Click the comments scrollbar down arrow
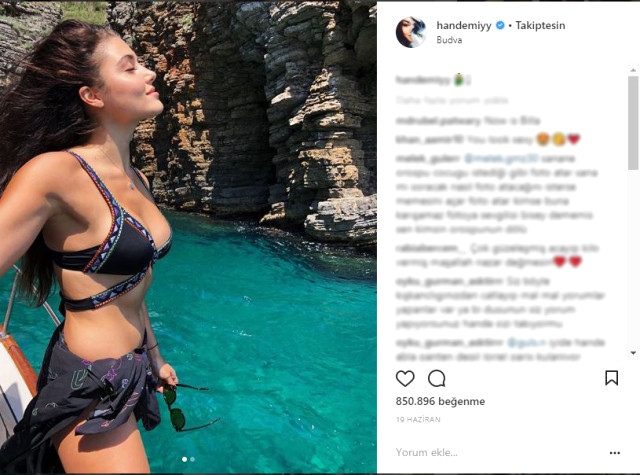 click(633, 353)
